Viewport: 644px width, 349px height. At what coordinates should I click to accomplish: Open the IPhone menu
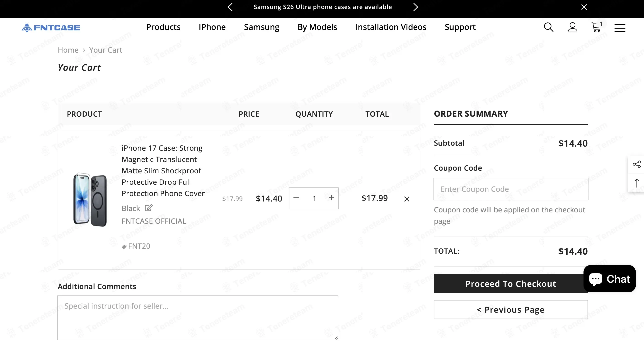click(212, 27)
